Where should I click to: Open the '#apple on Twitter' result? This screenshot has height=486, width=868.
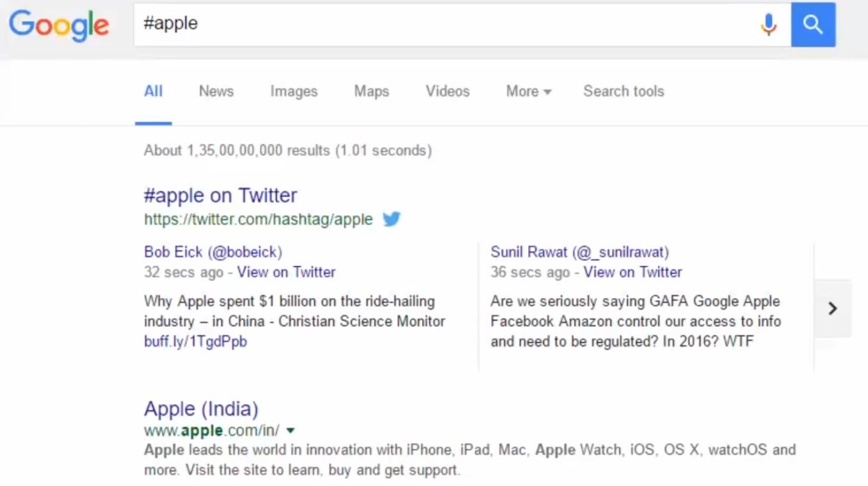tap(220, 195)
